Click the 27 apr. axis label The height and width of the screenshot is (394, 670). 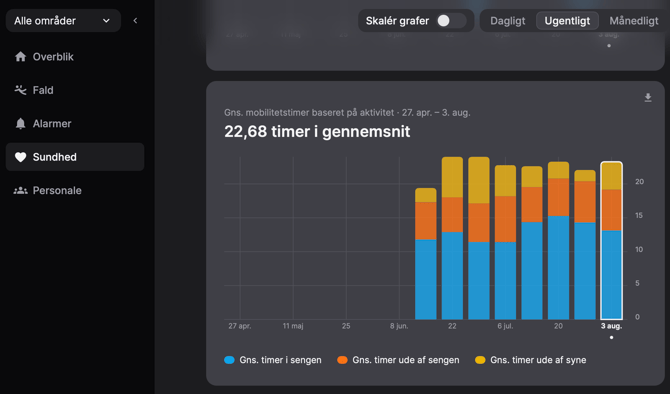240,326
